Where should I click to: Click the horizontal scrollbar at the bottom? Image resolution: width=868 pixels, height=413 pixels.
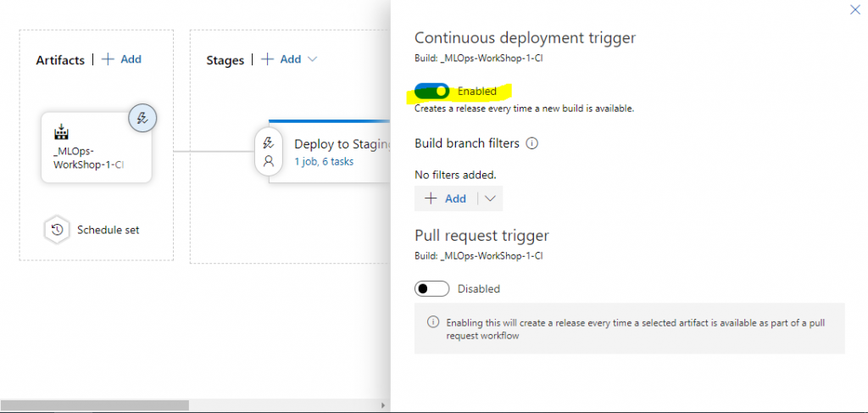(x=94, y=405)
